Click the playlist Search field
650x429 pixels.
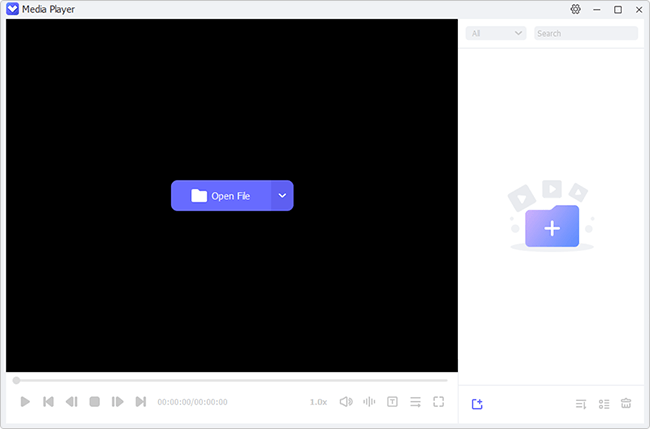coord(586,33)
